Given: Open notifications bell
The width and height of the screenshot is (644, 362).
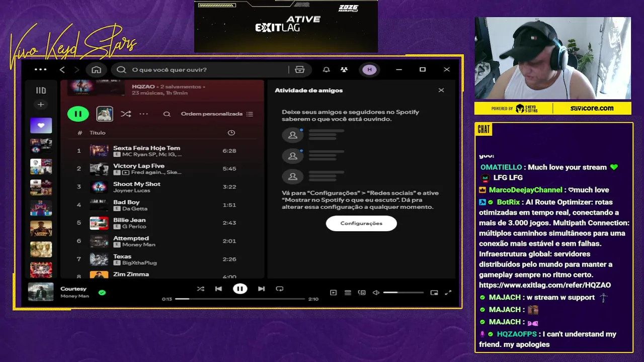Looking at the screenshot, I should point(327,70).
